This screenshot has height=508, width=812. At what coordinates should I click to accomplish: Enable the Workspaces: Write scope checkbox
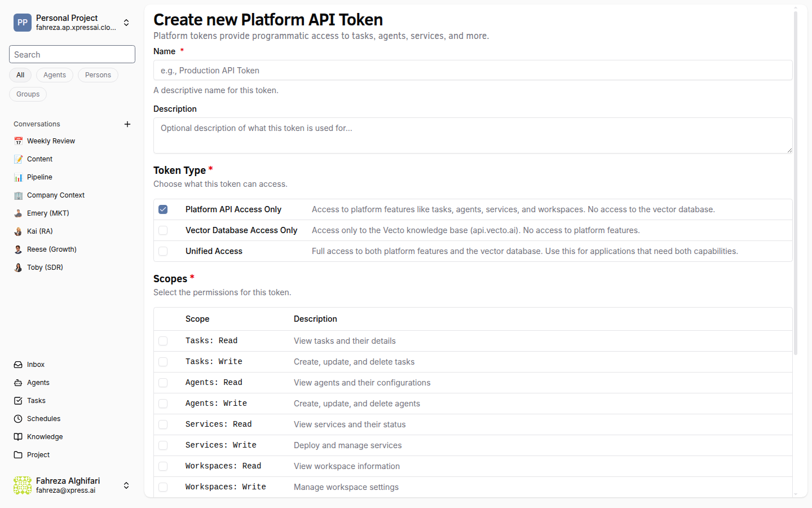click(163, 487)
